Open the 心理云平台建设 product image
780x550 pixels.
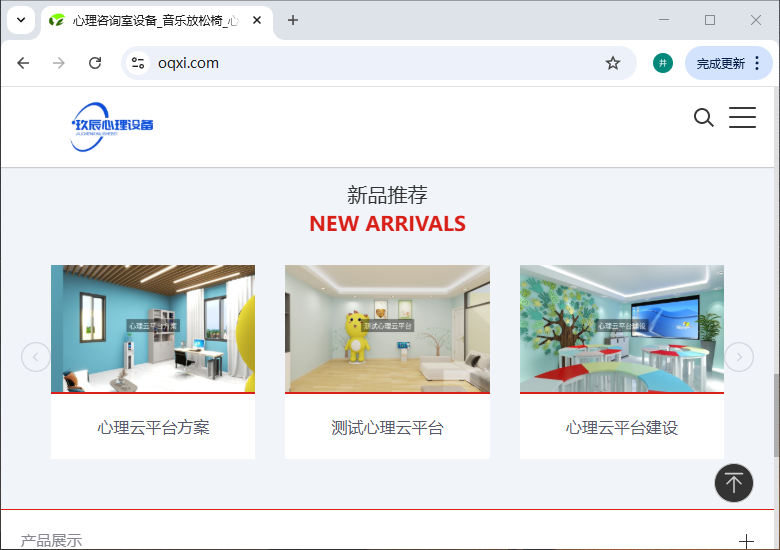pyautogui.click(x=622, y=328)
